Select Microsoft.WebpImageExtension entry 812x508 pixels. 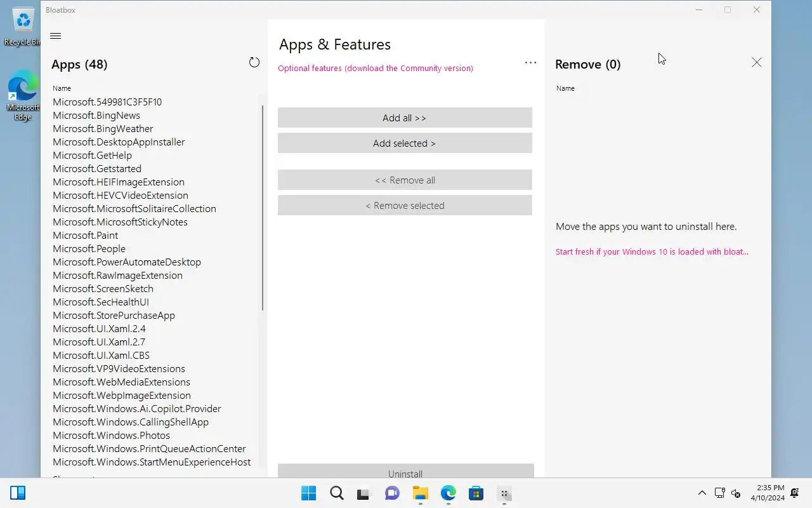point(121,395)
